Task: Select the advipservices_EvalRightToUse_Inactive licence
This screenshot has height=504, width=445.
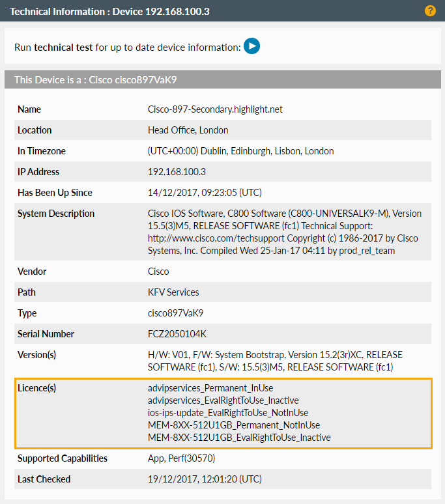Action: tap(223, 400)
